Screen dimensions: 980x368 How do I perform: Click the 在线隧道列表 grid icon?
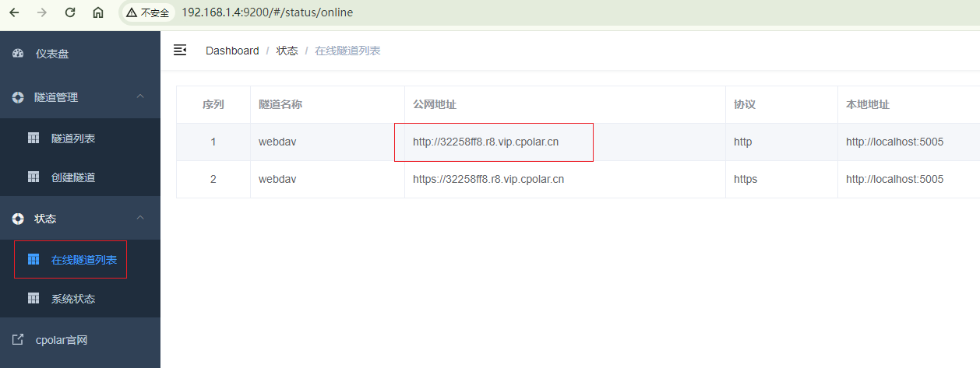[33, 259]
